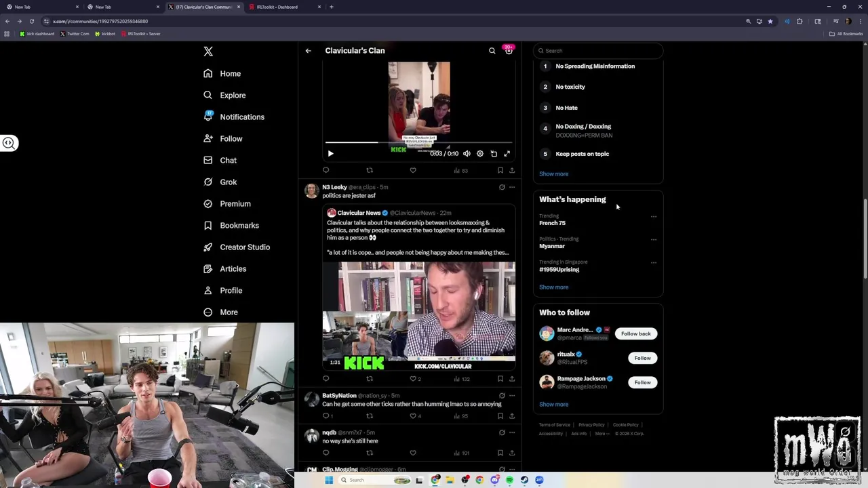This screenshot has height=488, width=868.
Task: Open N3 Leeky post options menu
Action: coord(512,187)
